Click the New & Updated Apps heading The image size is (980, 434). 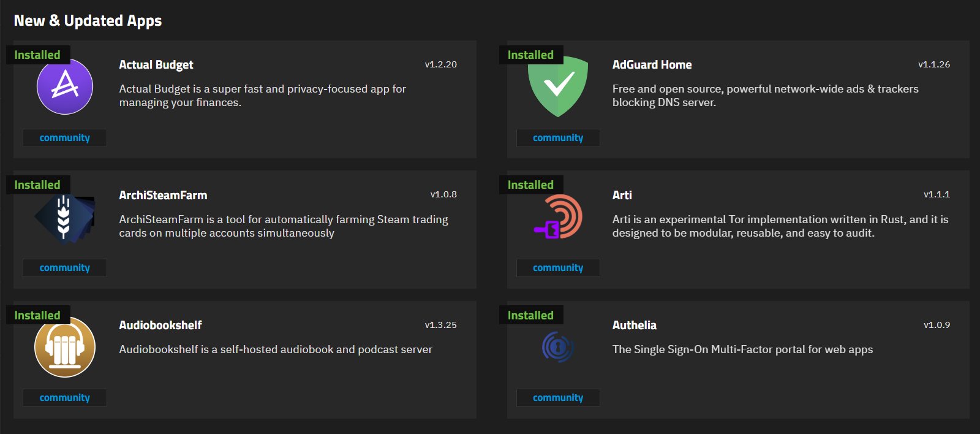[88, 21]
